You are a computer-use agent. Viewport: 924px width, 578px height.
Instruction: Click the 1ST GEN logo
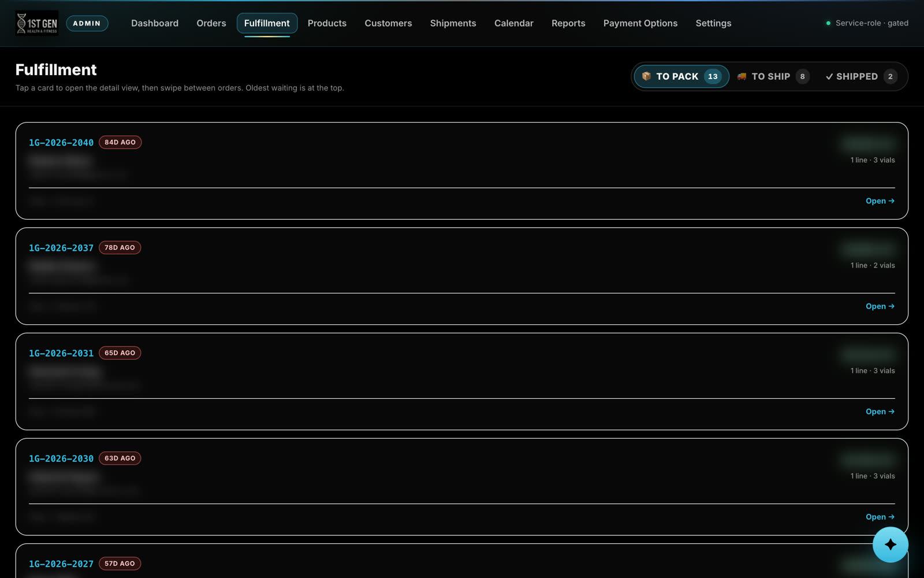click(37, 23)
